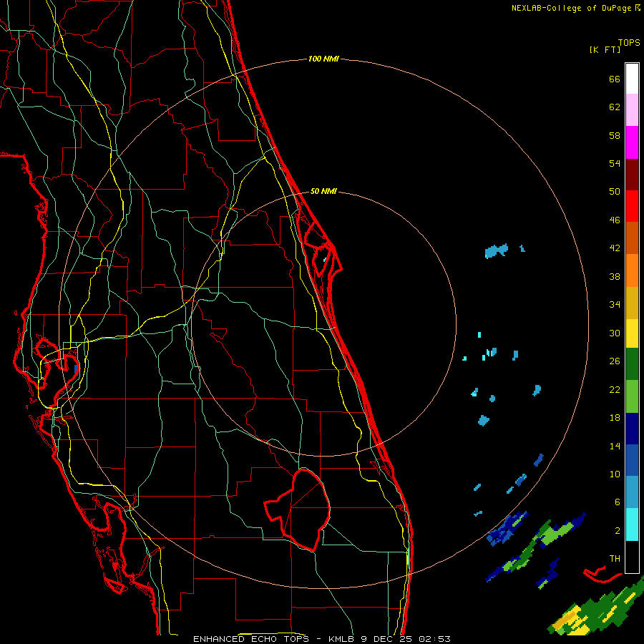Click the 38 legend value

[615, 276]
